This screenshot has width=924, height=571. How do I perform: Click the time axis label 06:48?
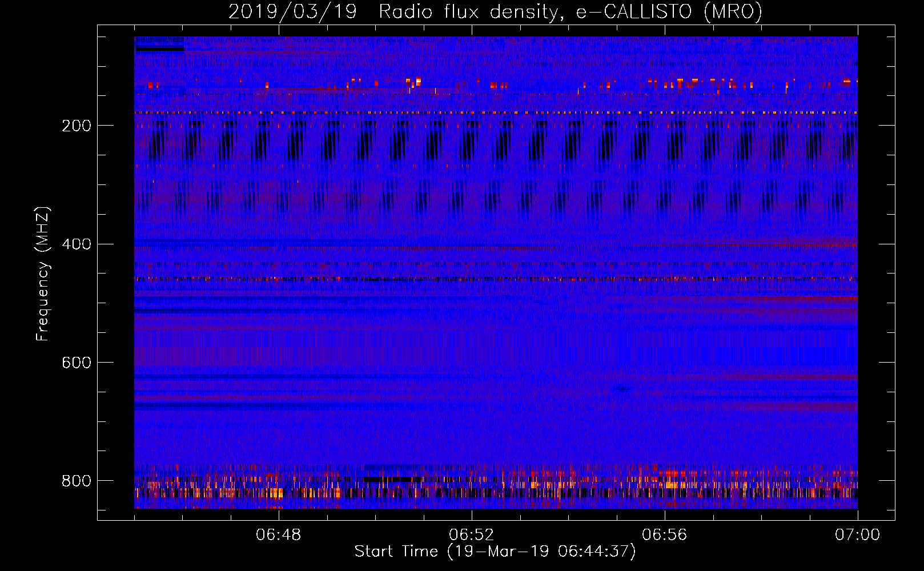[279, 535]
